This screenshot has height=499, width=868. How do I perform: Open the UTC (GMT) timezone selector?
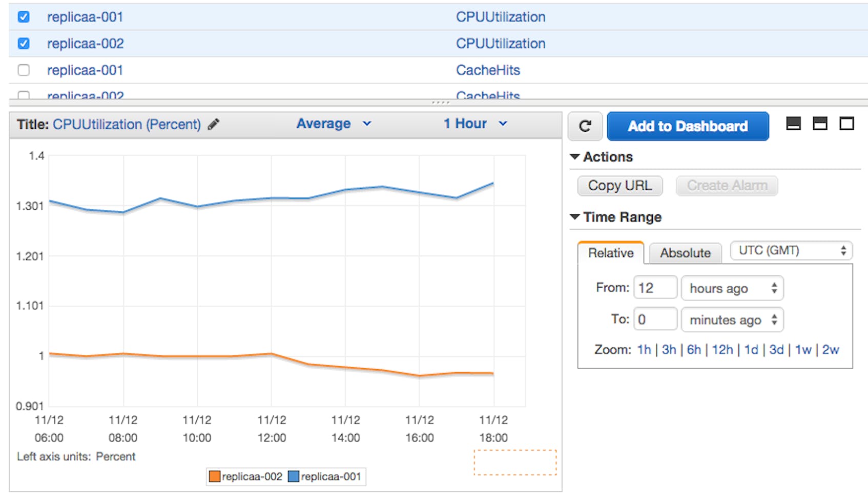tap(790, 250)
